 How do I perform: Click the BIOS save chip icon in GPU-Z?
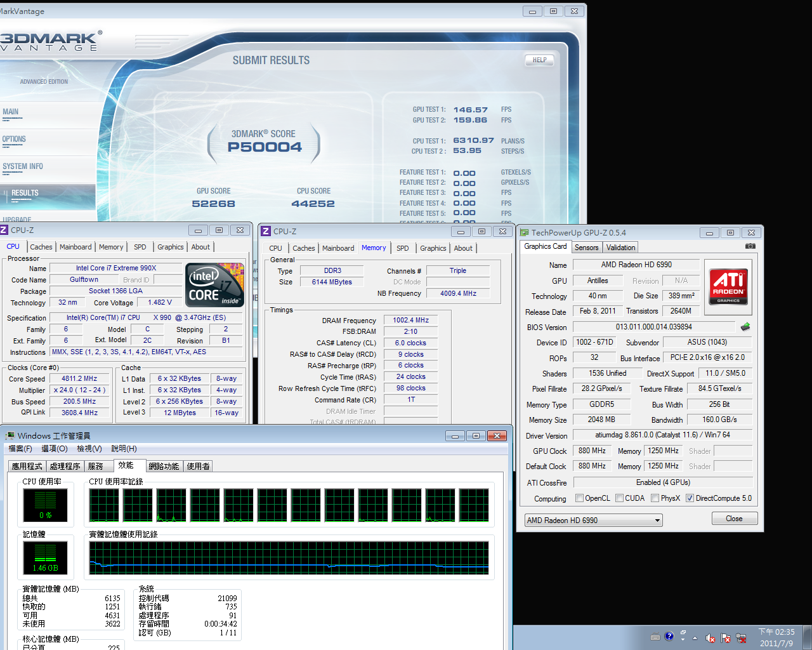(x=745, y=327)
